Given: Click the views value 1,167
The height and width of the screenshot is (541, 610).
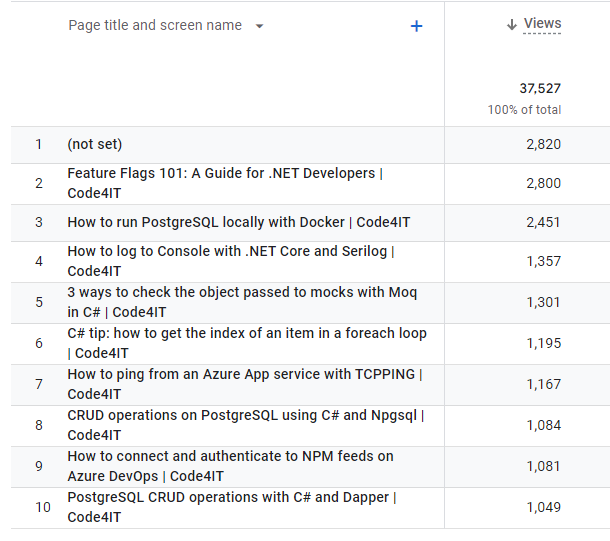Looking at the screenshot, I should click(x=543, y=384).
